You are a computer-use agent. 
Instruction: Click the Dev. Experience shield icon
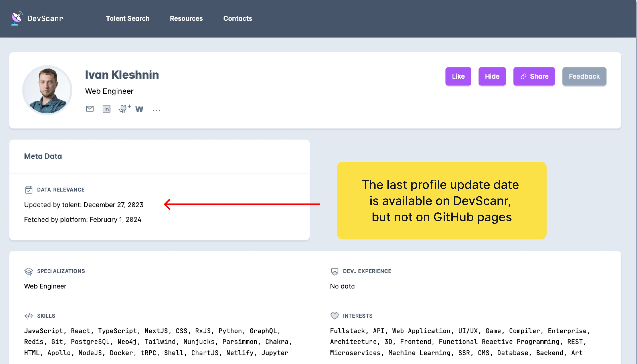[335, 271]
